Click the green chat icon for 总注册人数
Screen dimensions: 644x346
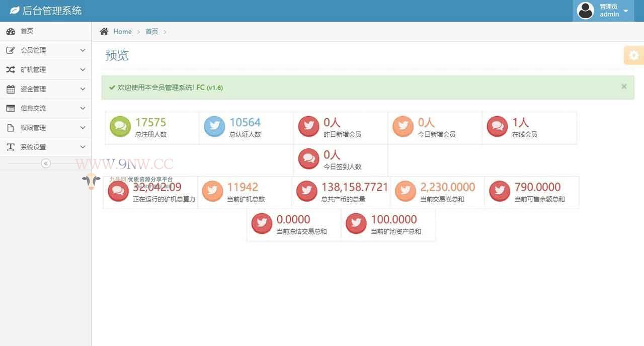(120, 127)
